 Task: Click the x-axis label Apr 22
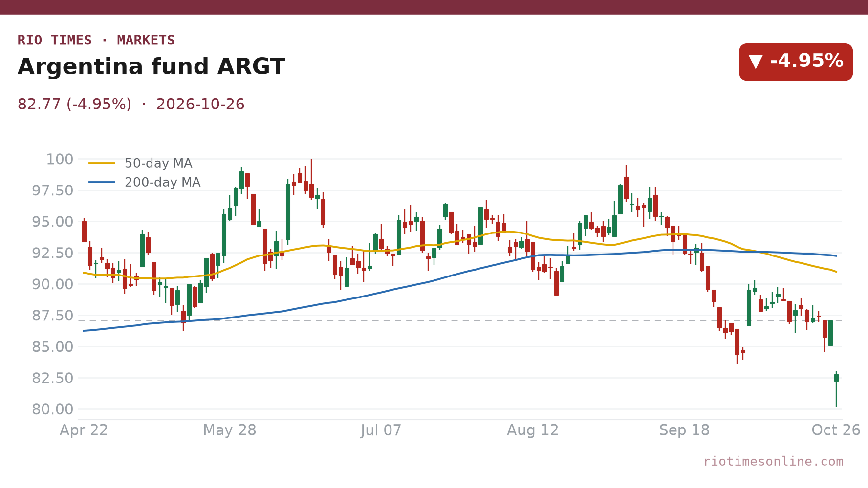pos(84,430)
